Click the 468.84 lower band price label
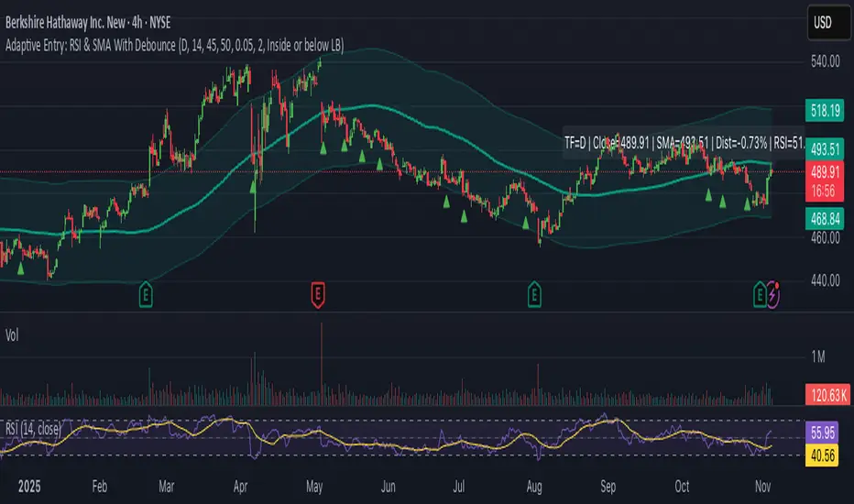This screenshot has height=504, width=854. [x=825, y=218]
